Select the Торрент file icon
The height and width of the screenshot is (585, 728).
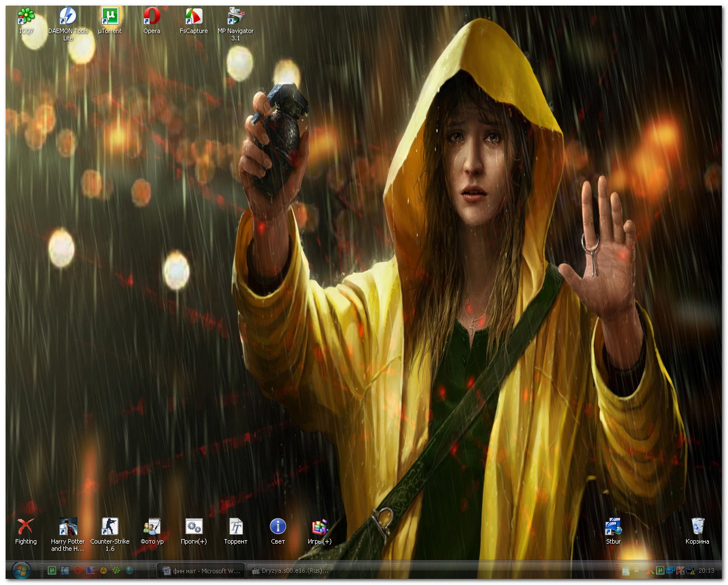[236, 527]
